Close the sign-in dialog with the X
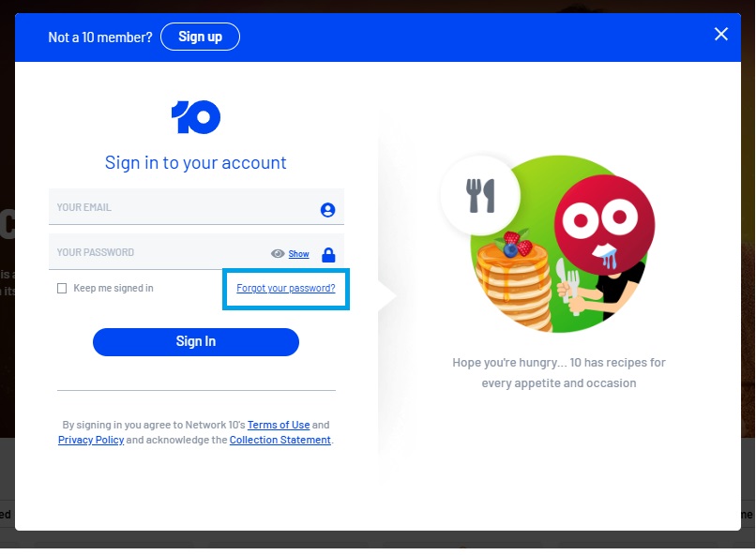This screenshot has height=555, width=756. (720, 34)
